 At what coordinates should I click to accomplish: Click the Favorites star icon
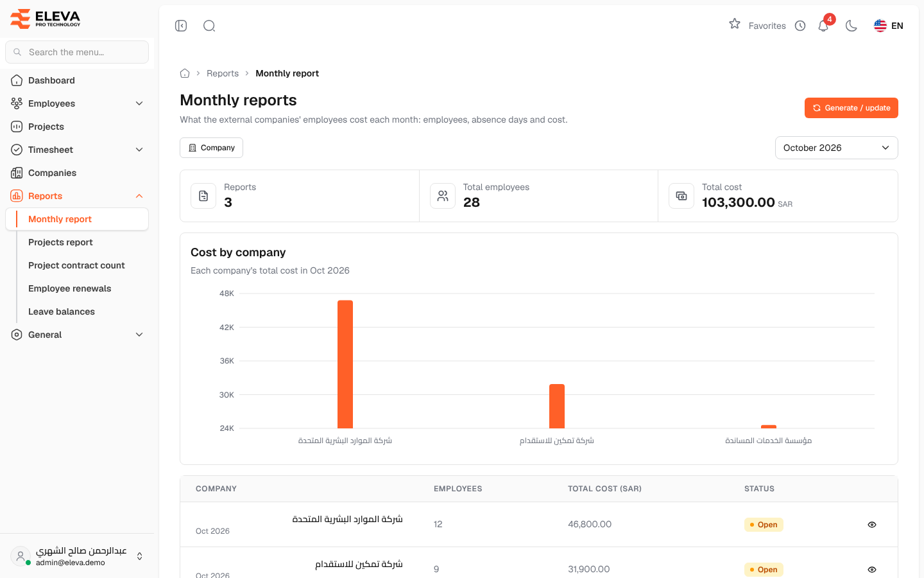tap(735, 24)
